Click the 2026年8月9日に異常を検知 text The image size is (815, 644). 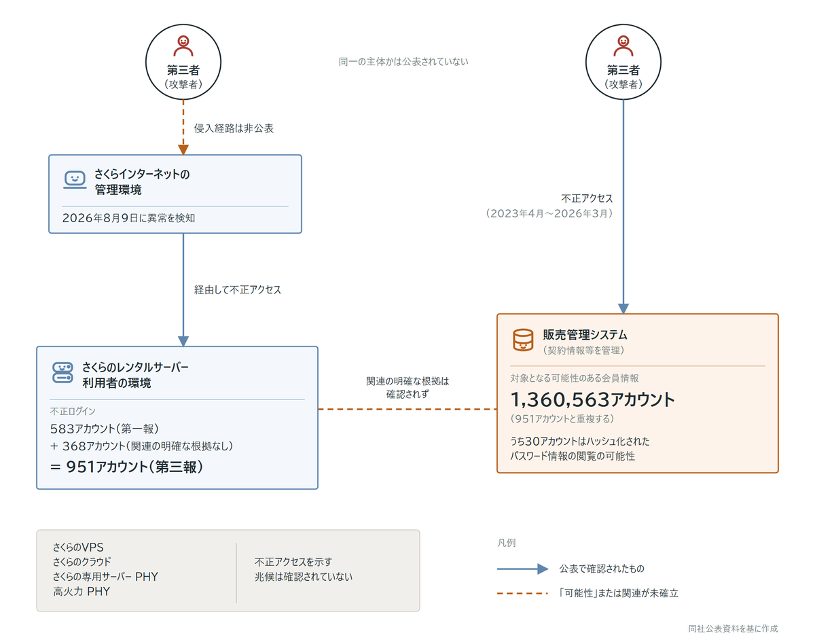129,217
